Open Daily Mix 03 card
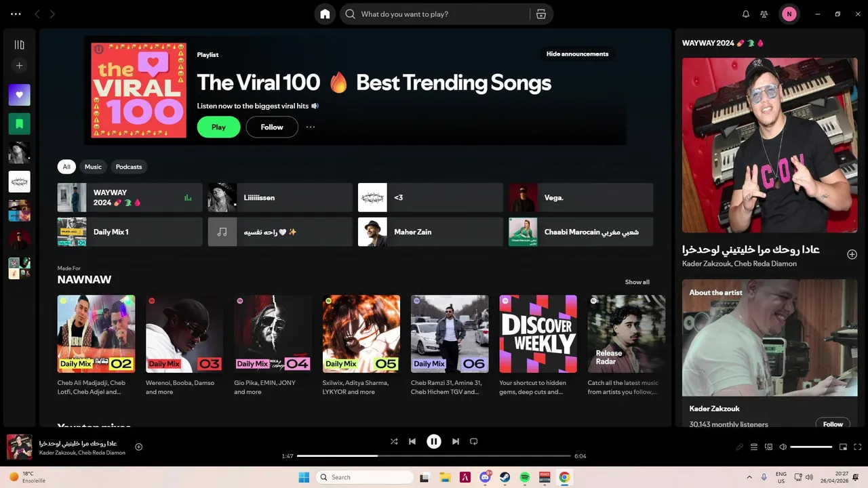The width and height of the screenshot is (868, 488). coord(184,346)
